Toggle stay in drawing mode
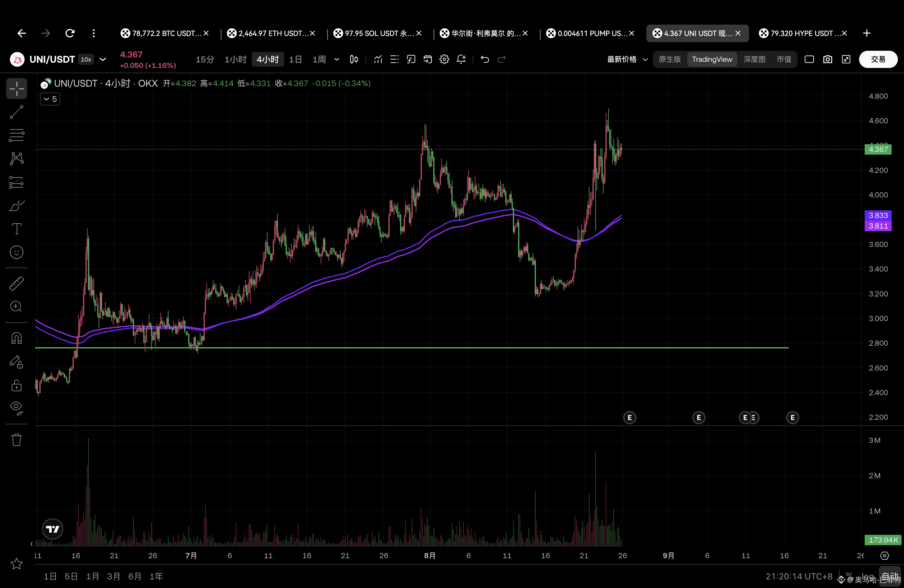The image size is (904, 588). pos(17,362)
